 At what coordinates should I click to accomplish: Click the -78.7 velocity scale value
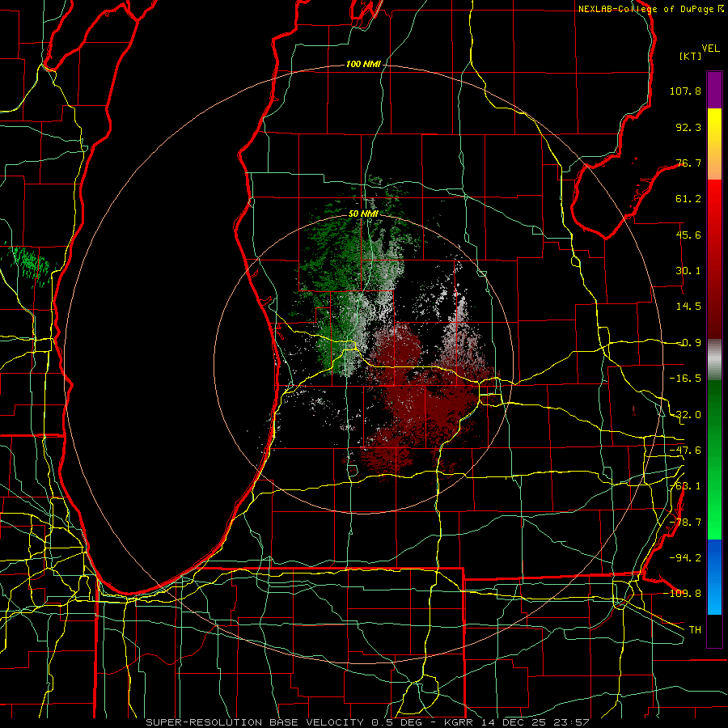click(685, 523)
